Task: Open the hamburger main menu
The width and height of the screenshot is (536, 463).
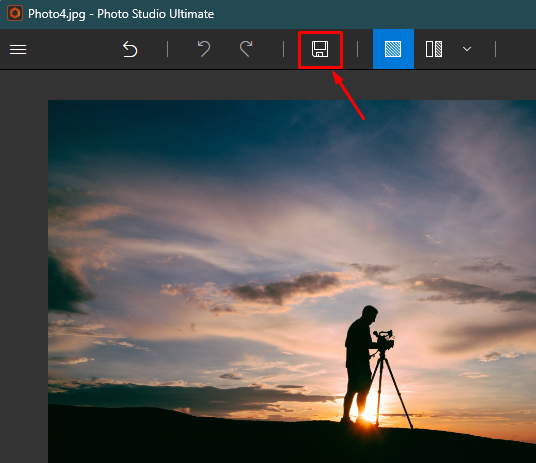Action: pos(18,50)
